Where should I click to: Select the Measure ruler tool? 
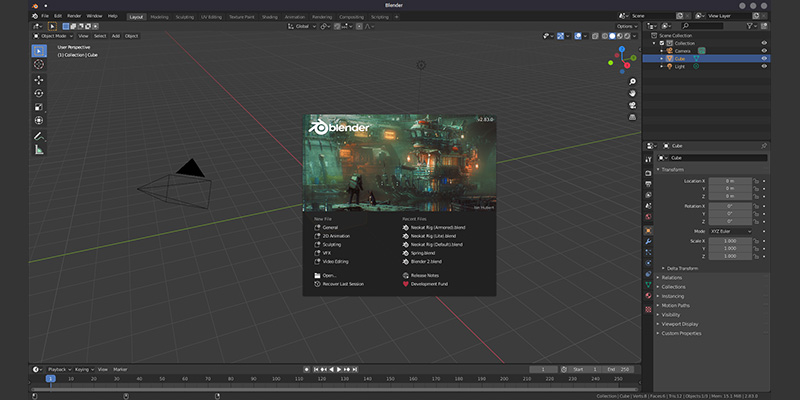tap(39, 149)
